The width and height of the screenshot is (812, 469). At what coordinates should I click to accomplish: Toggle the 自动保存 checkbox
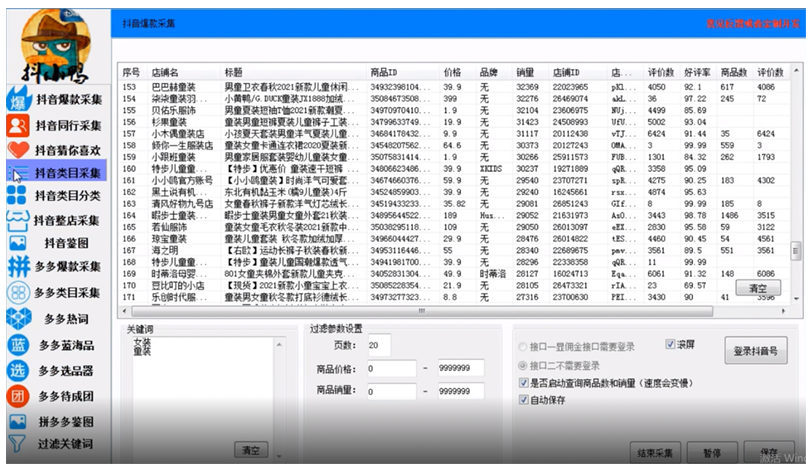525,400
